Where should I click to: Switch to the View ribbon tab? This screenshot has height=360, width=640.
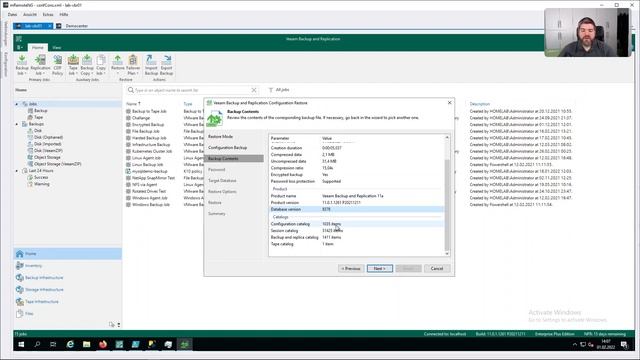point(56,48)
